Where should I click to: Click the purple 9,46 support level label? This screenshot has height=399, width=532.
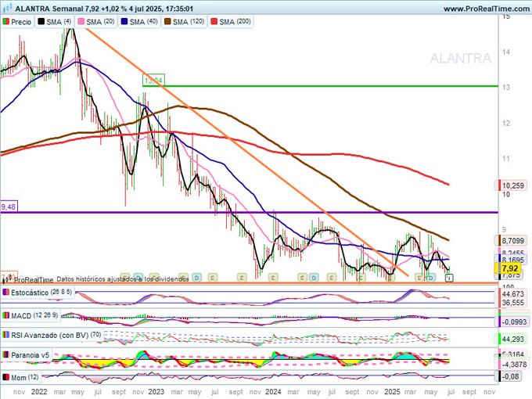tap(9, 207)
